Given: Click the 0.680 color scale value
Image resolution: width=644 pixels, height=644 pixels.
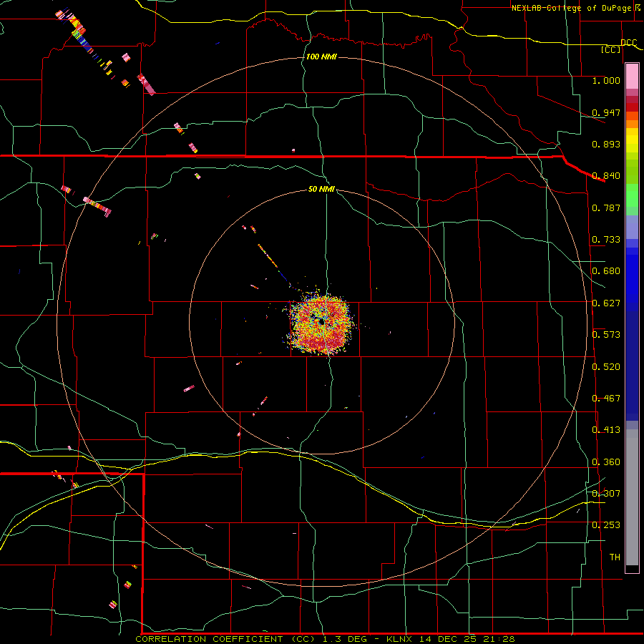Looking at the screenshot, I should click(606, 271).
